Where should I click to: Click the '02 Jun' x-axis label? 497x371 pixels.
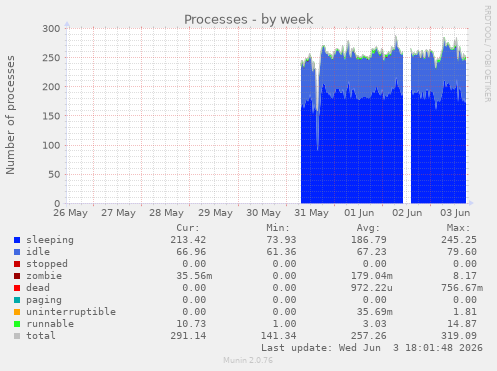coord(407,213)
